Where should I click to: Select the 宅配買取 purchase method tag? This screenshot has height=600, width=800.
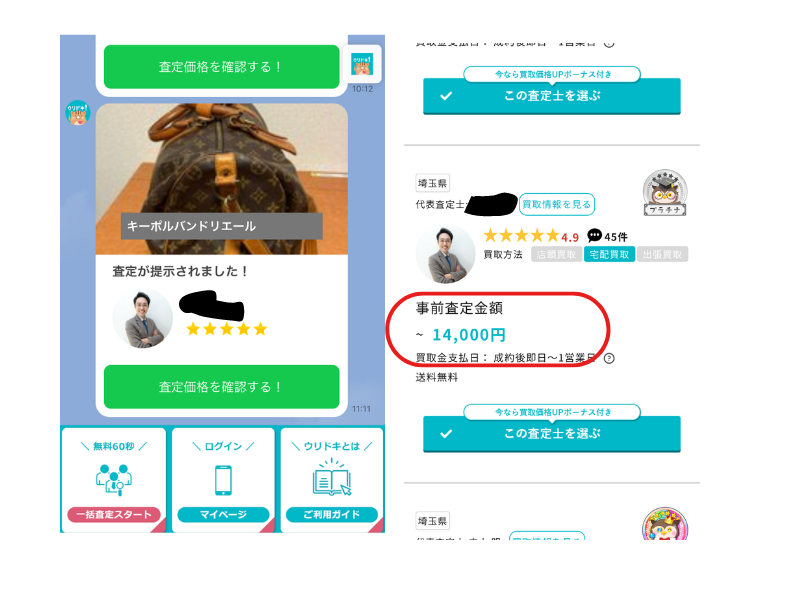click(x=609, y=255)
